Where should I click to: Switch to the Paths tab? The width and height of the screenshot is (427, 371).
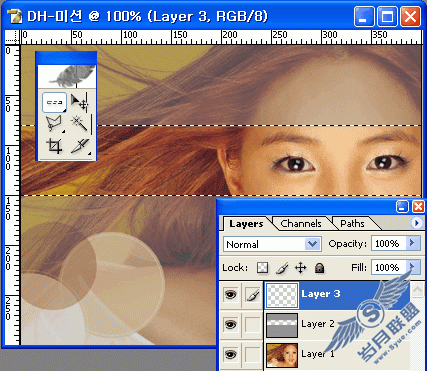(x=352, y=224)
